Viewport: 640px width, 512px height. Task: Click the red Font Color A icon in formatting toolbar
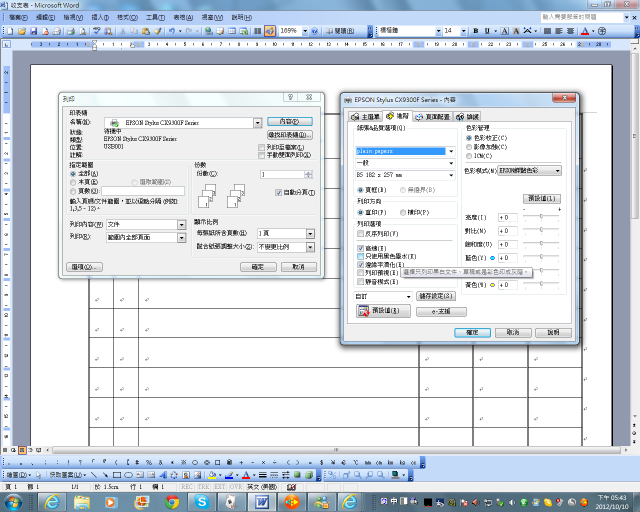[x=585, y=31]
